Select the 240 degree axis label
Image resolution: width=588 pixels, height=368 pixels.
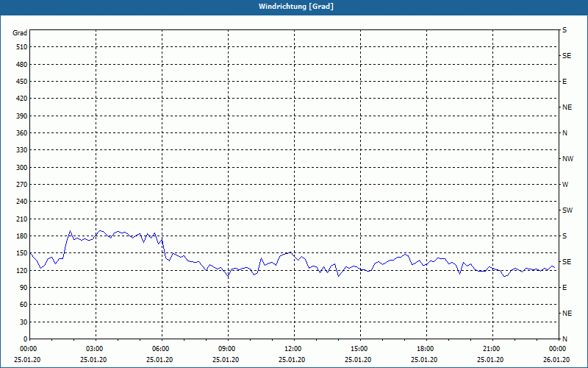click(x=22, y=201)
